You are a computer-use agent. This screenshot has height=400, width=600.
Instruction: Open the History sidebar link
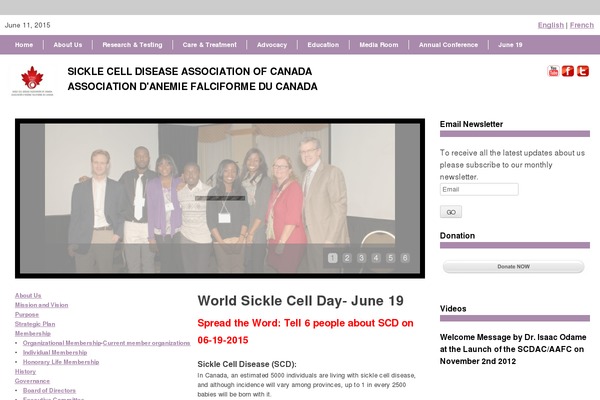click(x=25, y=372)
